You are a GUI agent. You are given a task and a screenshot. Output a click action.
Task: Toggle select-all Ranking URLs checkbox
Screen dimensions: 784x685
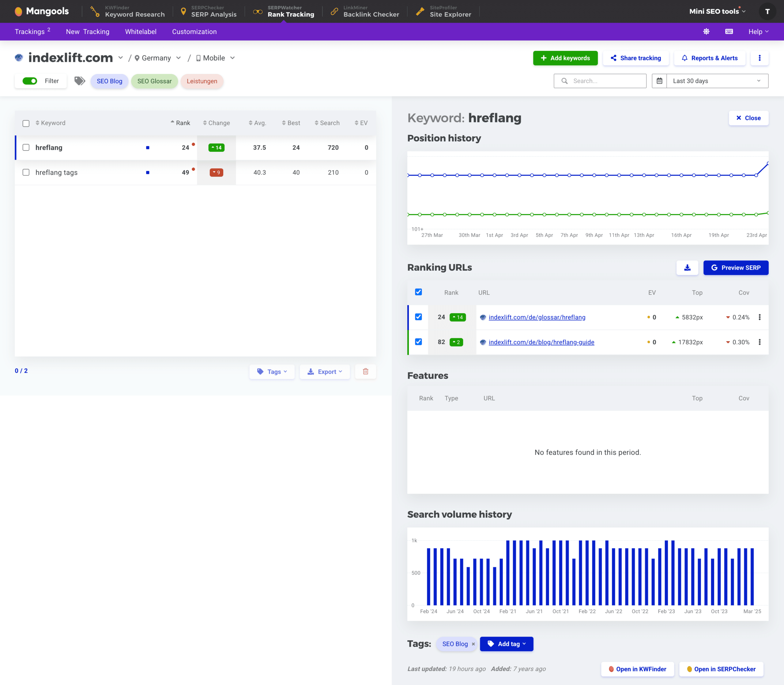click(x=418, y=292)
